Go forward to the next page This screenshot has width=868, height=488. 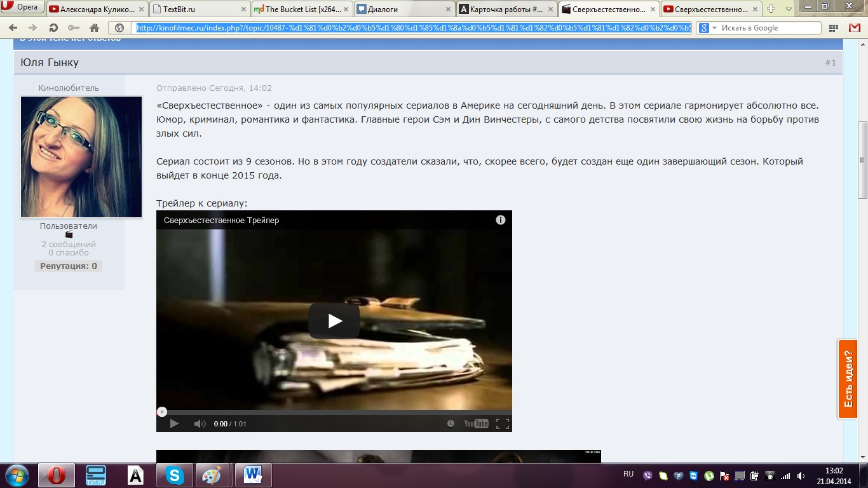[x=33, y=28]
